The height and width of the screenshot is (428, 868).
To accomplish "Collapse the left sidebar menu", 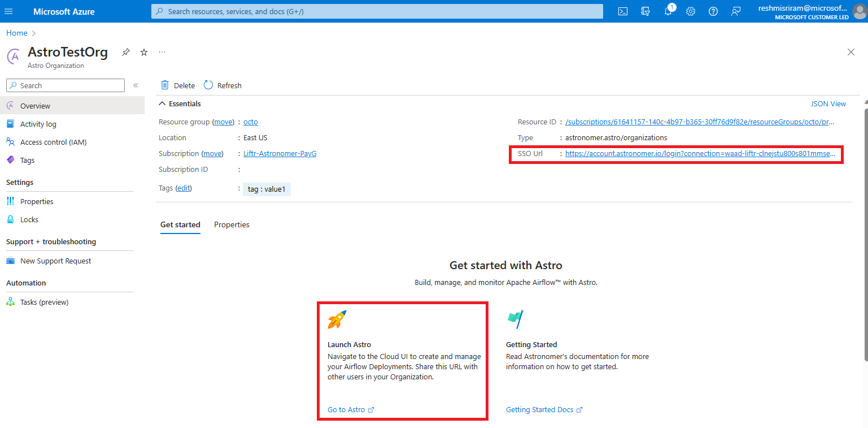I will 136,85.
